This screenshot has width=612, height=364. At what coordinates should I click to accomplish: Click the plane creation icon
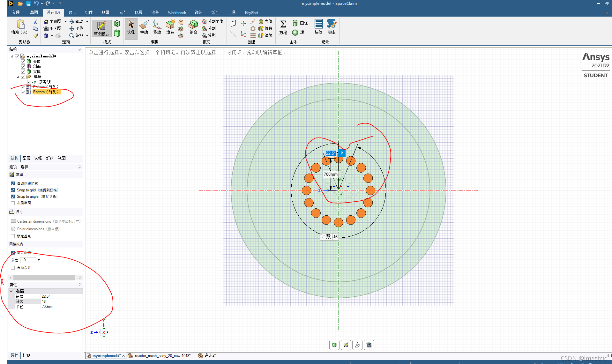coord(233,23)
